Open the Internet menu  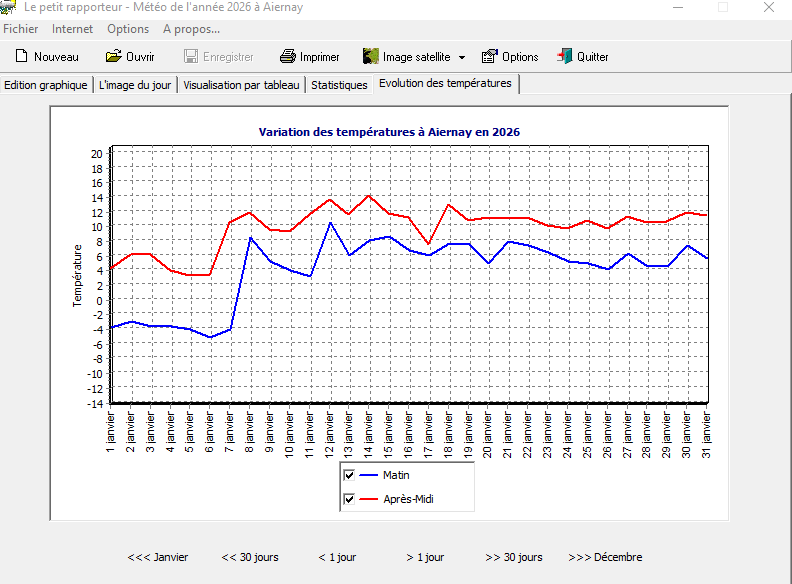coord(72,29)
